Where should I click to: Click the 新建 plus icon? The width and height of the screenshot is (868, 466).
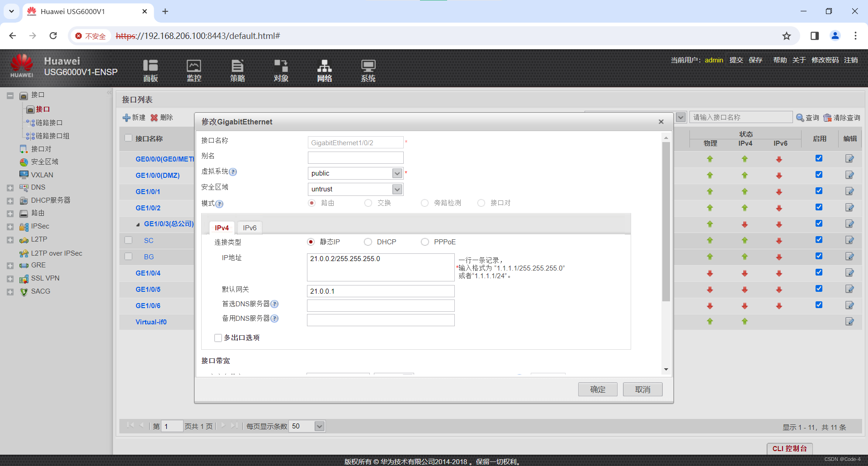(127, 118)
